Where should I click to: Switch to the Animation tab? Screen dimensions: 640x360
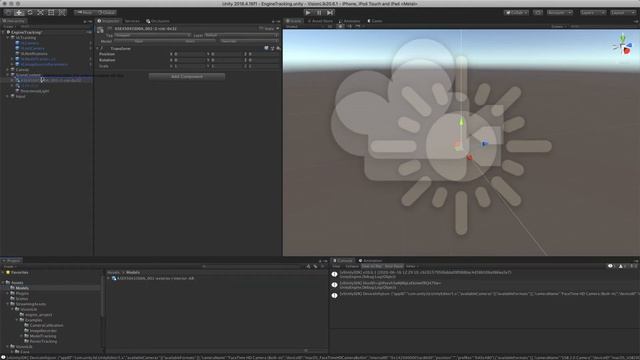pyautogui.click(x=370, y=260)
